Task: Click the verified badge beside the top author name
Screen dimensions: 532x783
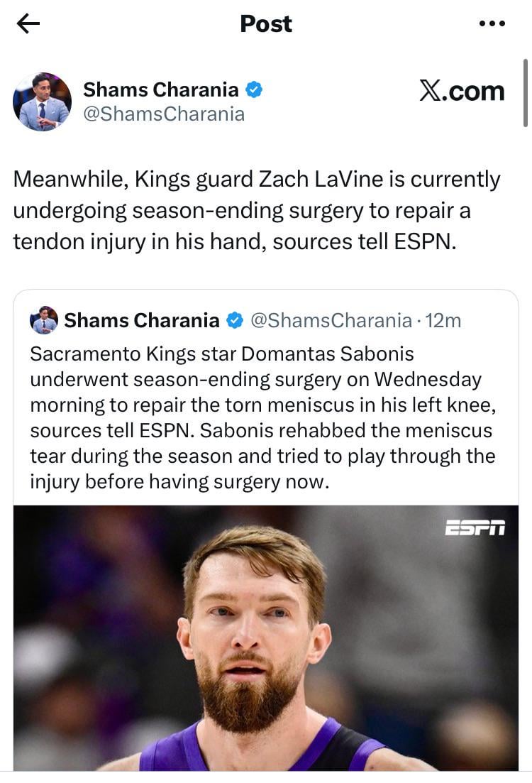Action: pyautogui.click(x=255, y=89)
